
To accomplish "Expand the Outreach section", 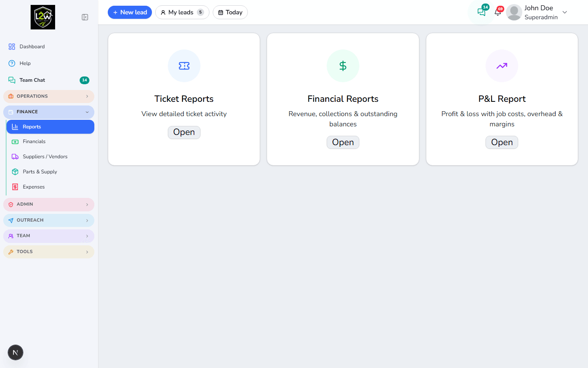I will point(49,220).
